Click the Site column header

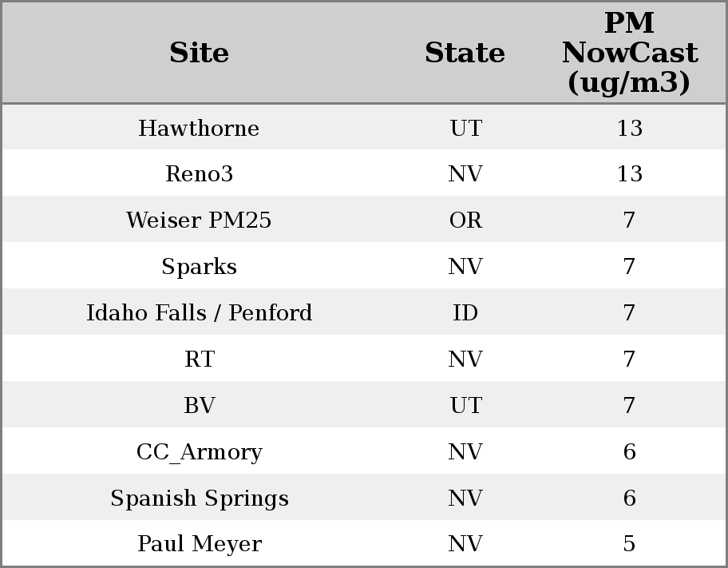click(199, 53)
